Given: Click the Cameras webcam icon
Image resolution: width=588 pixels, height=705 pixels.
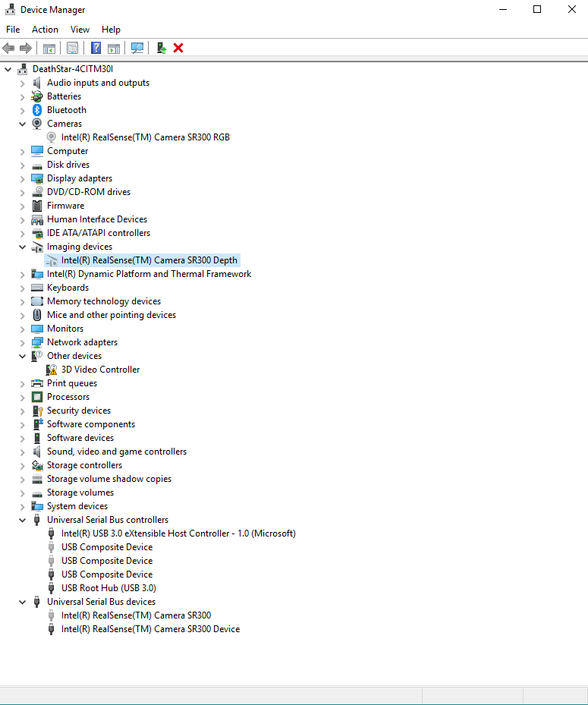Looking at the screenshot, I should tap(37, 124).
